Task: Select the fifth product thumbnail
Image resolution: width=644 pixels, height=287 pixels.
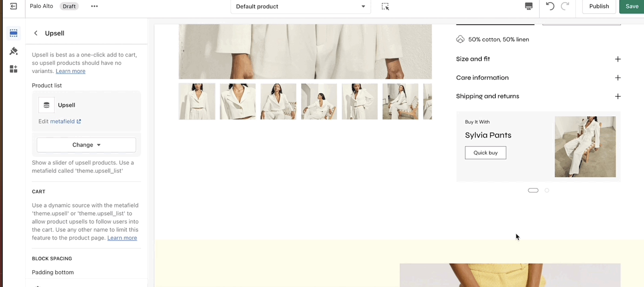Action: 360,101
